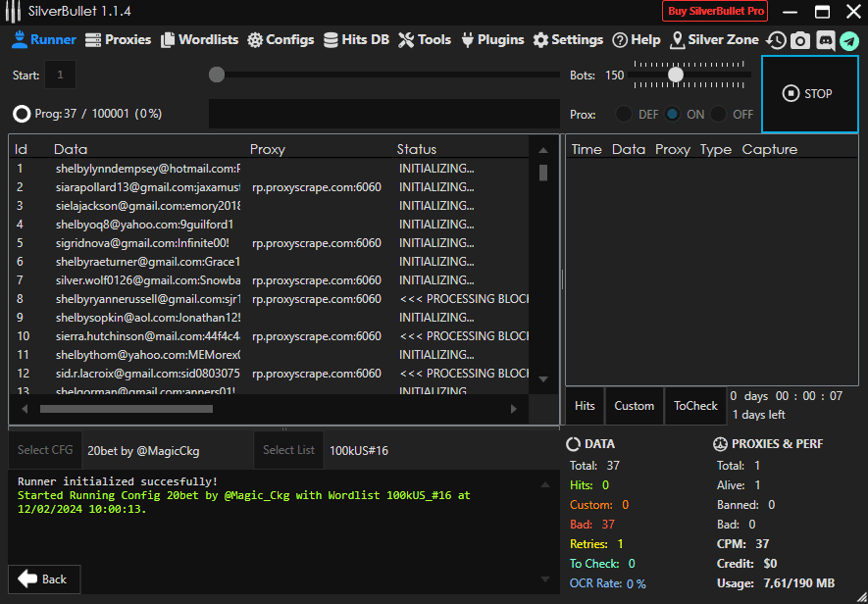Open the Help section
Image resolution: width=868 pixels, height=604 pixels.
(x=637, y=40)
